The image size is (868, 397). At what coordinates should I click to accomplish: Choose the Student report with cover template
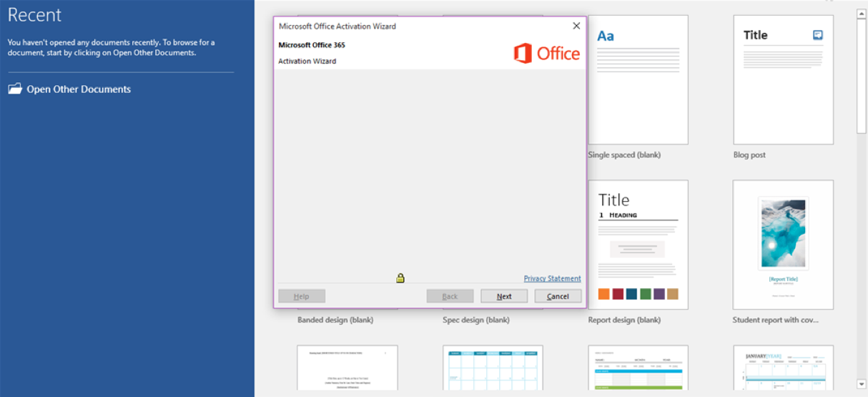pos(783,245)
